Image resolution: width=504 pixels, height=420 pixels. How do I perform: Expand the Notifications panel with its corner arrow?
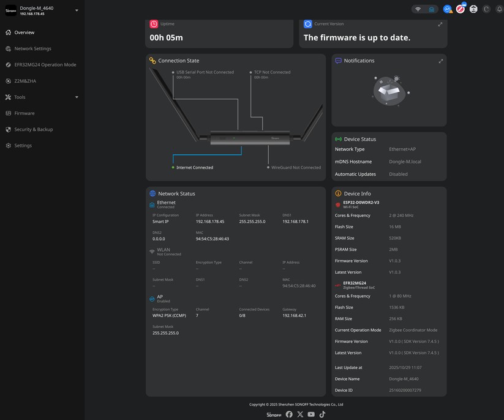point(440,60)
